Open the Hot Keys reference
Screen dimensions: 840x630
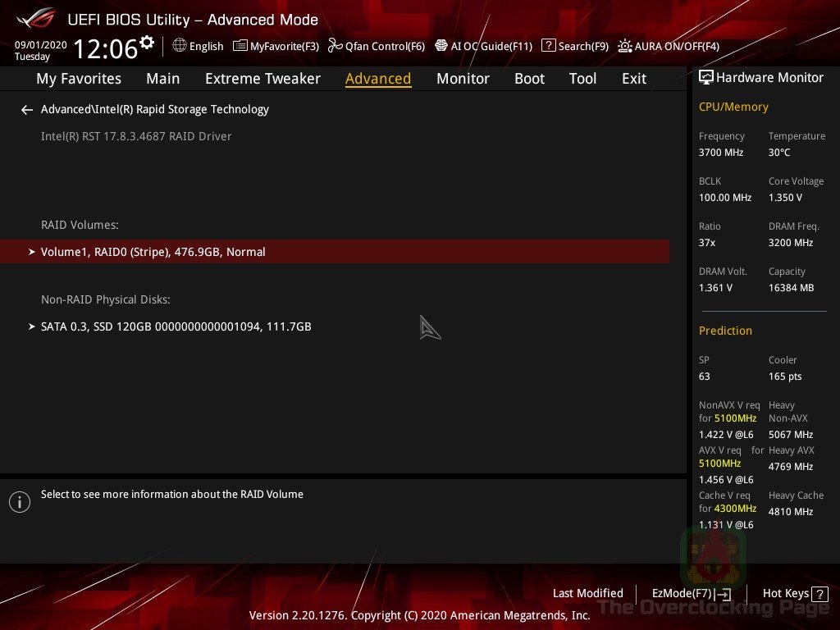click(794, 593)
